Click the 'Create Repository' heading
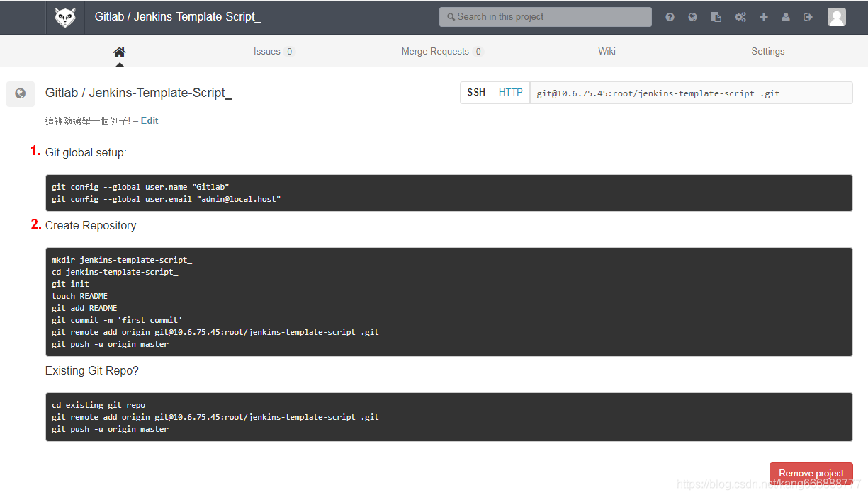868x497 pixels. 91,225
